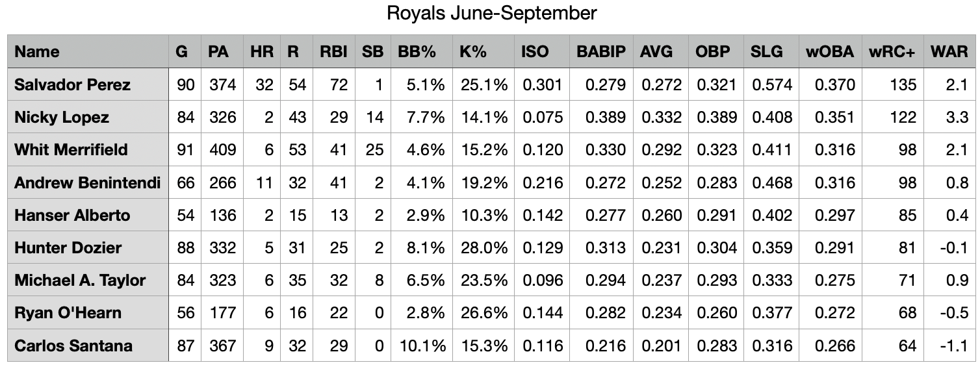Click the wOBA column header
Screen dimensions: 980x365
(830, 52)
